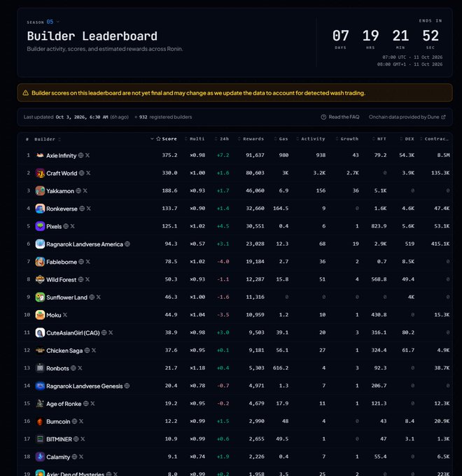
Task: Click Burncoin rewards 2,990
Action: pos(256,421)
